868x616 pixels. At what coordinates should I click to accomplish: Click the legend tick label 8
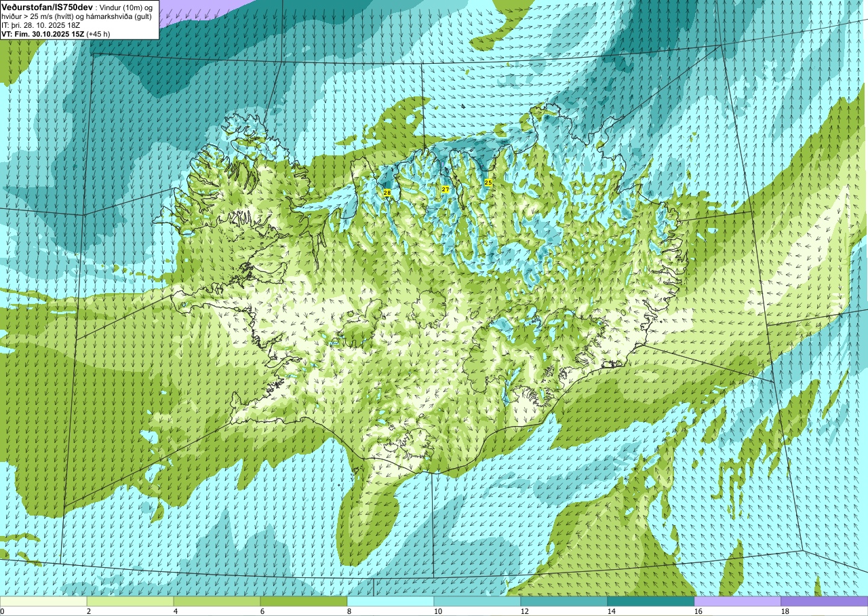tap(349, 611)
